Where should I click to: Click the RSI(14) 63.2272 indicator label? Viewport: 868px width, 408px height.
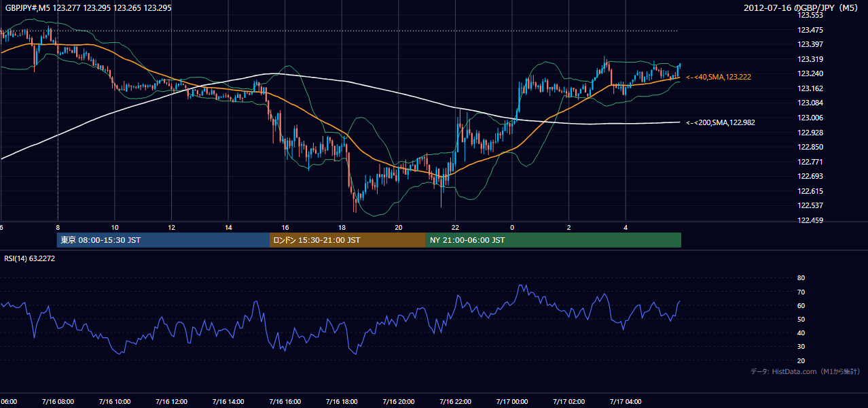tap(30, 258)
